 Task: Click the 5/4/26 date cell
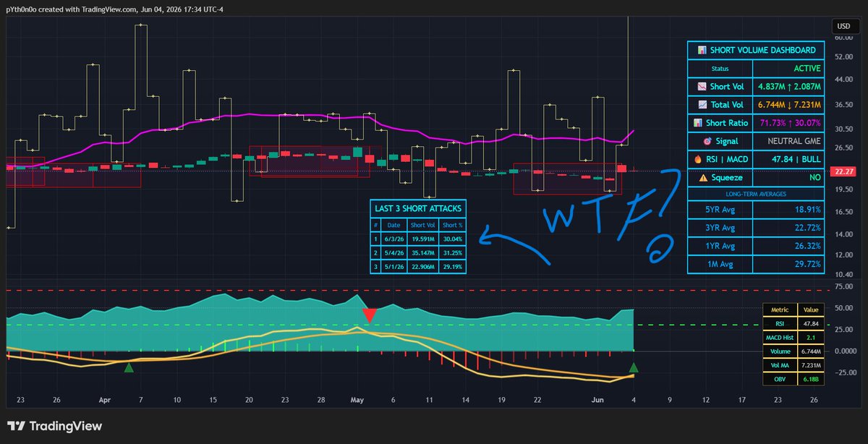click(x=393, y=252)
